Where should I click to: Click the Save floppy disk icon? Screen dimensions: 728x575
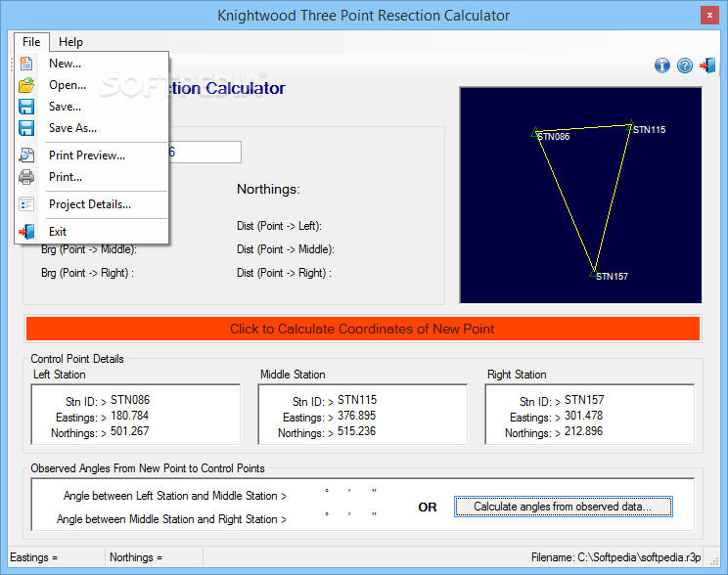pyautogui.click(x=26, y=107)
